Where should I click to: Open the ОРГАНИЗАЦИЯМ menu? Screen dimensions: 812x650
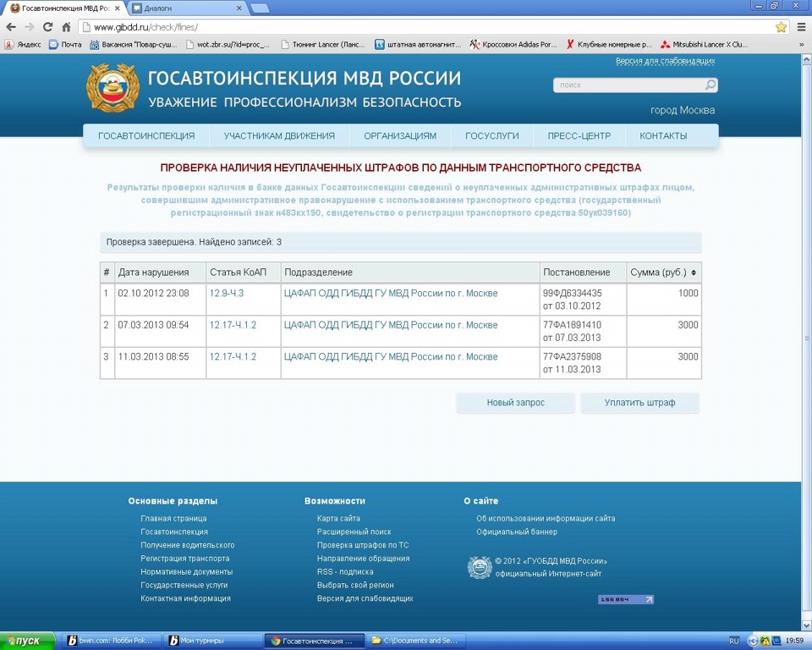400,135
